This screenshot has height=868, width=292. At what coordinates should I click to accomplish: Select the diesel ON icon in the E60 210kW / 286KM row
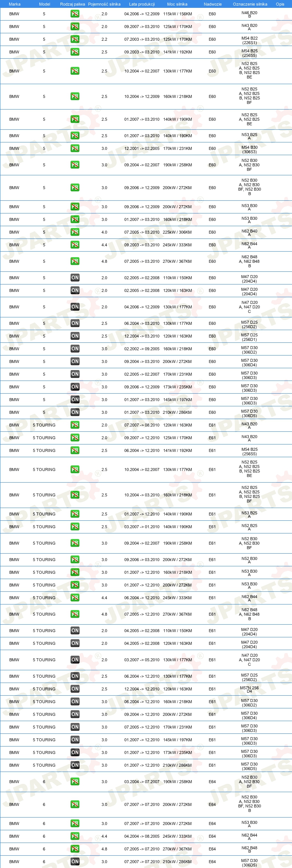pos(75,412)
